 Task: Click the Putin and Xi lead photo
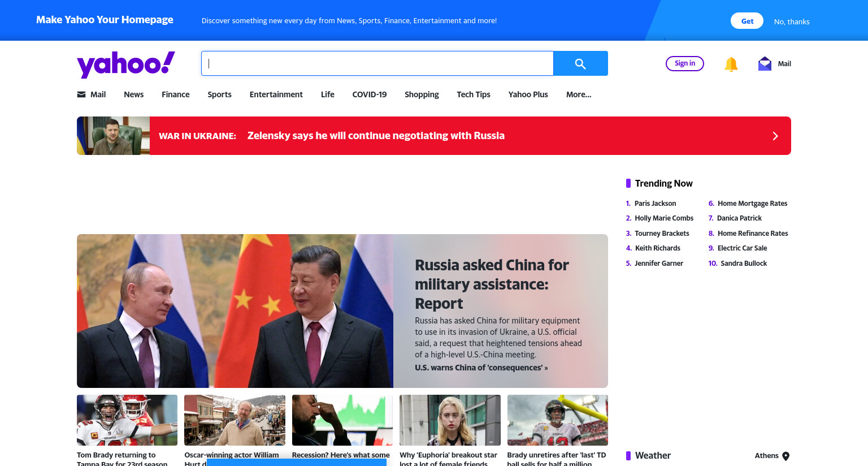point(235,311)
